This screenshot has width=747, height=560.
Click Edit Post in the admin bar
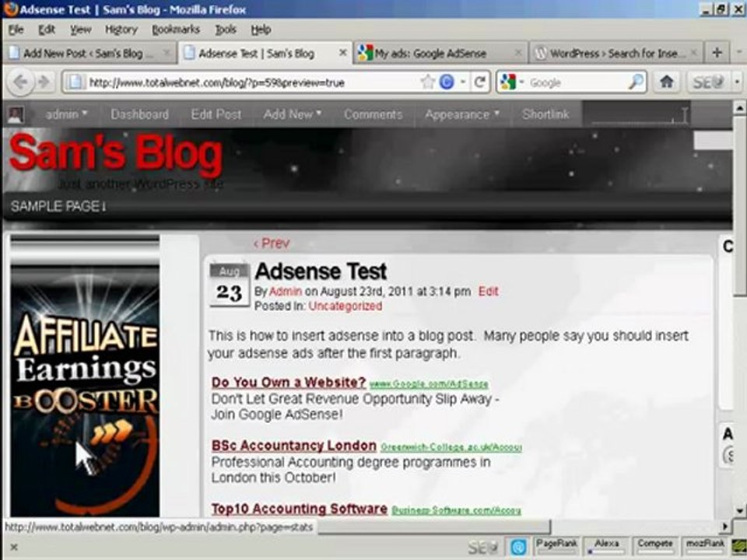tap(216, 114)
